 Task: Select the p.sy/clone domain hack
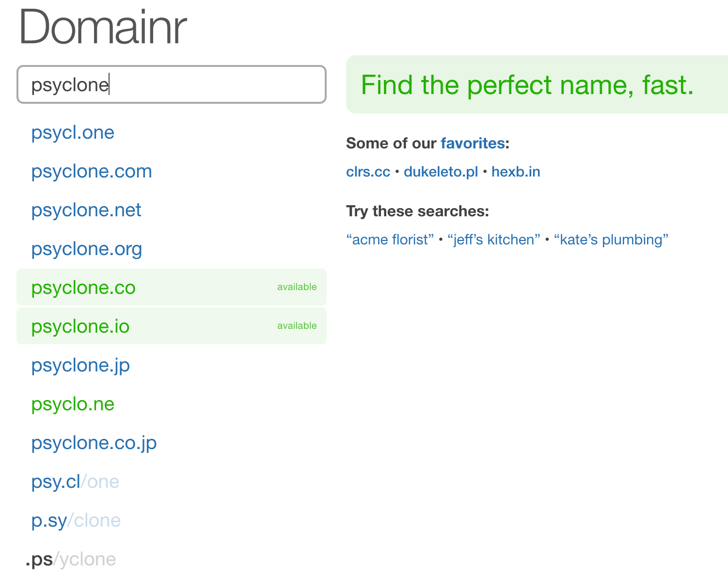click(x=76, y=520)
